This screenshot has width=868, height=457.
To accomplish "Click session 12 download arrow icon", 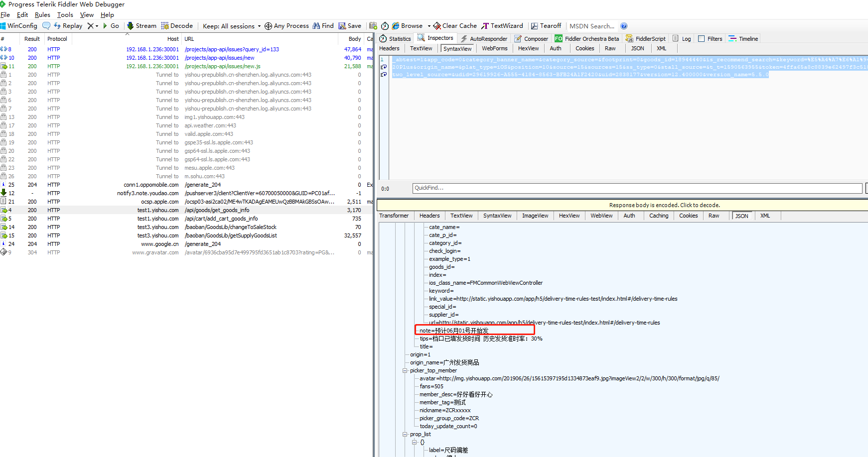I will tap(4, 193).
